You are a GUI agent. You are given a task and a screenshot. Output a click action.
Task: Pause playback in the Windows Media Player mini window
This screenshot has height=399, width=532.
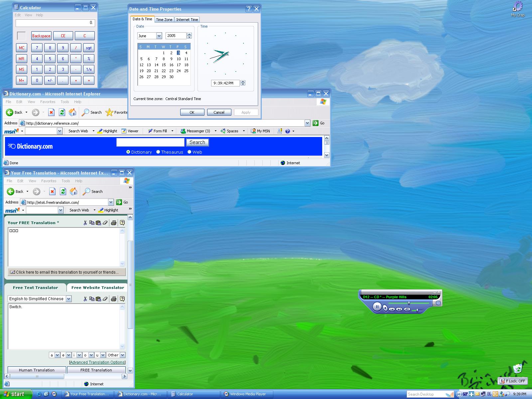pos(377,306)
